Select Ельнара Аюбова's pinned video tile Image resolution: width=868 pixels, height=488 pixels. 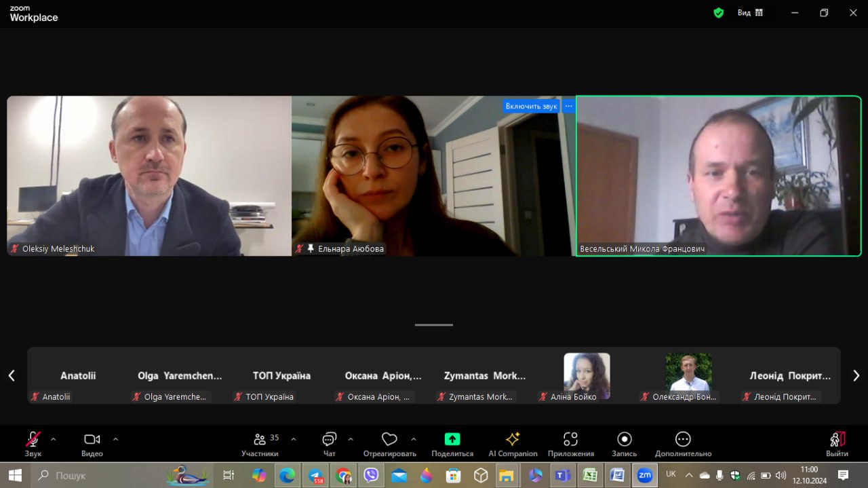click(433, 176)
